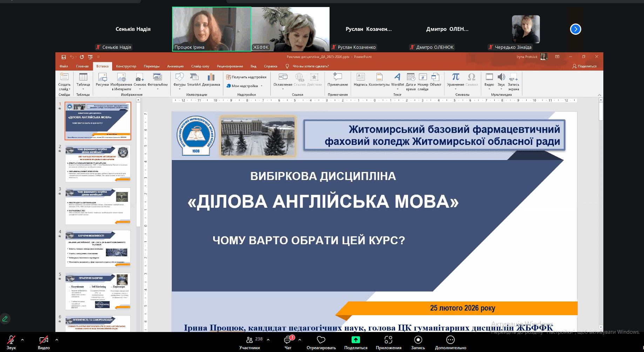Open Zoom Отреагировать reactions
Screen dimensions: 644x352
(321, 343)
